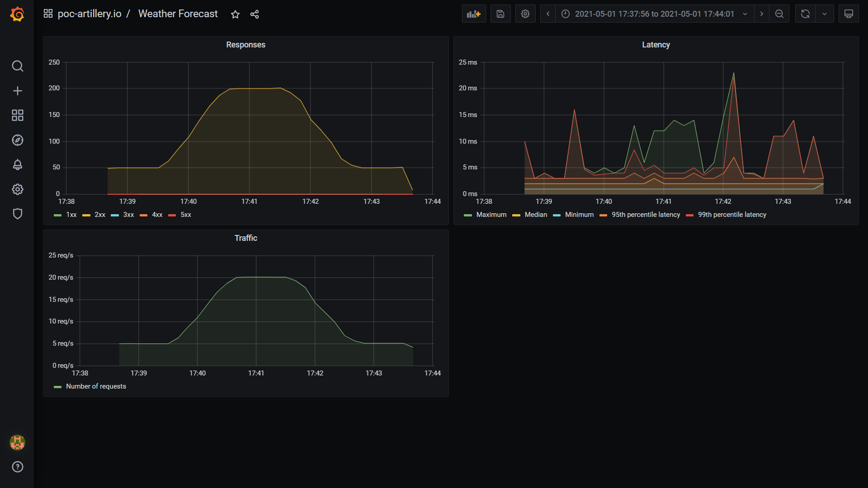Screen dimensions: 868x488
Task: Open the Traffic panel title menu
Action: click(x=245, y=238)
